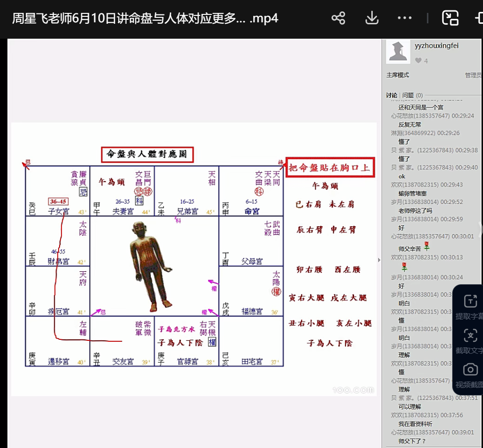Click the 命盤與人體對應圖 title box
Screen dimensions: 483x448
coord(147,155)
